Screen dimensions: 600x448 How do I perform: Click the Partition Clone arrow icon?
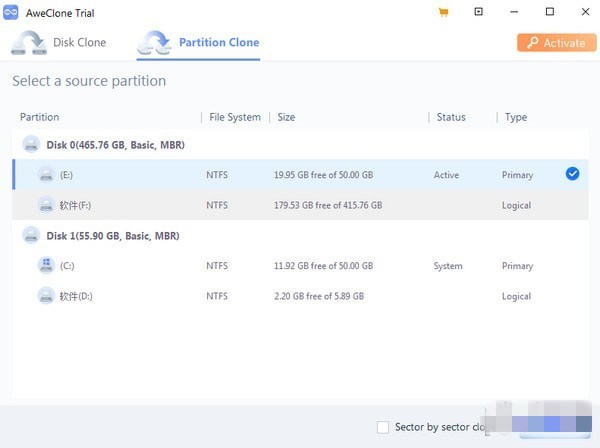point(155,42)
